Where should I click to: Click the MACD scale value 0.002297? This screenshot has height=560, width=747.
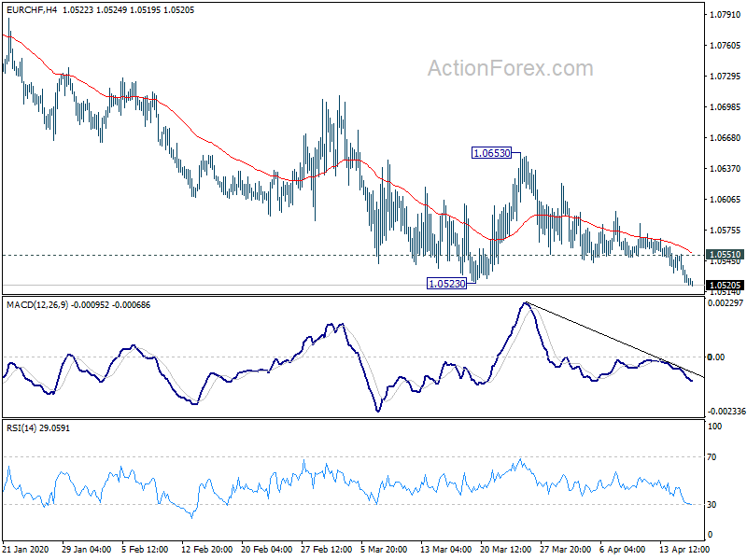click(726, 302)
